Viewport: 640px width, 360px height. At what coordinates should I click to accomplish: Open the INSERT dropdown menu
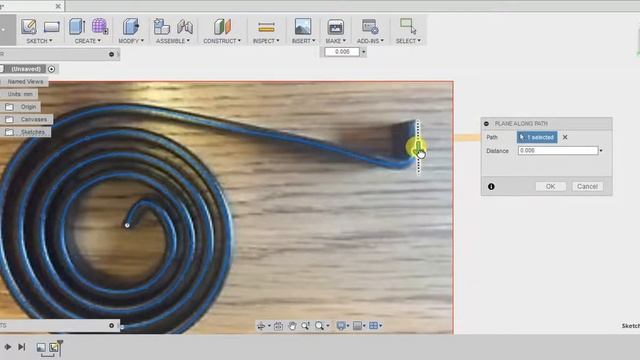point(303,41)
